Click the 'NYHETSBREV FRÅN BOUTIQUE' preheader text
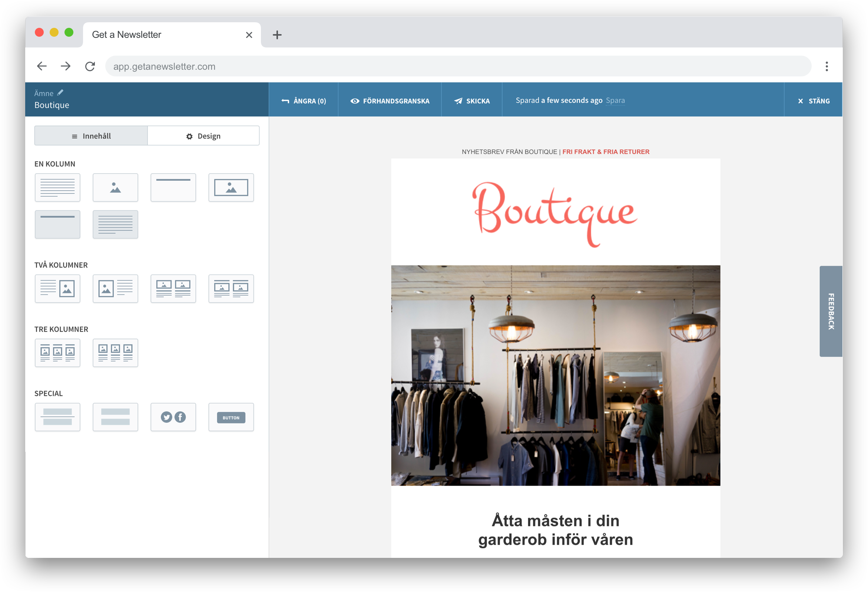 509,152
